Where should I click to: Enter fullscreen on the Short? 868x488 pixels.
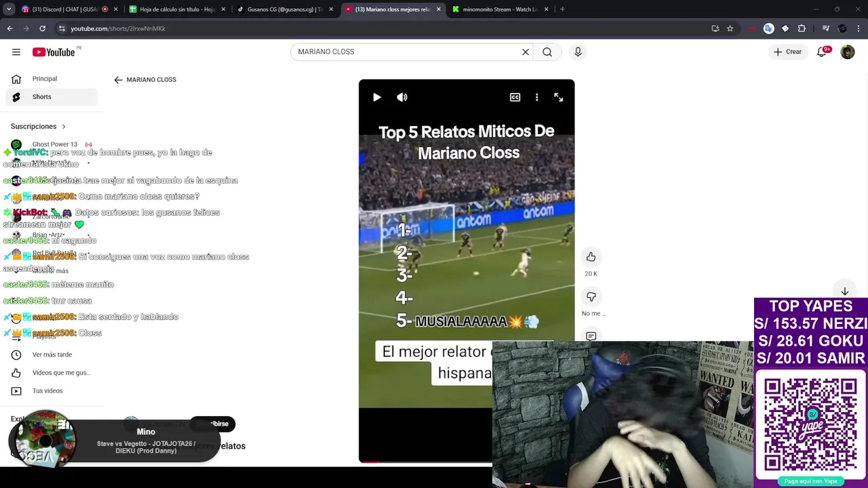[559, 98]
